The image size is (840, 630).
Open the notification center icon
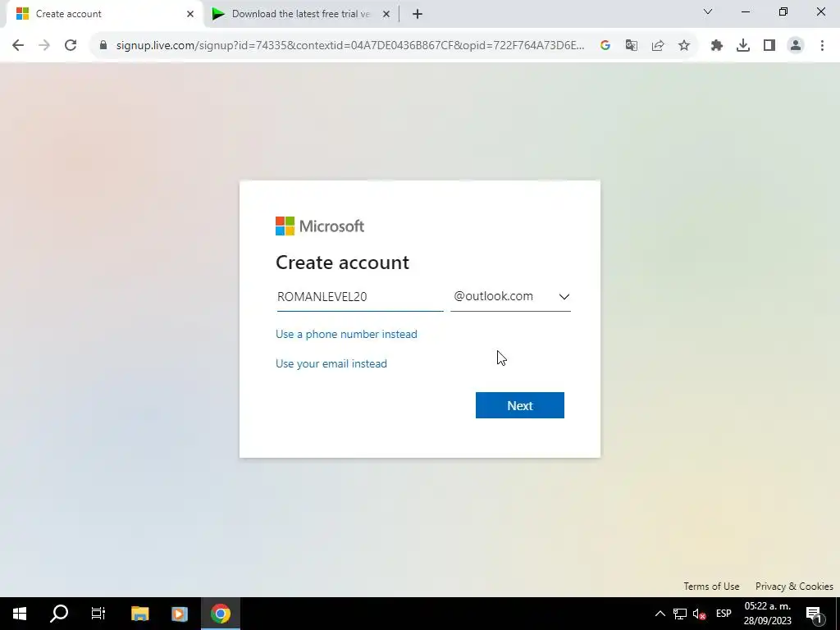[815, 614]
